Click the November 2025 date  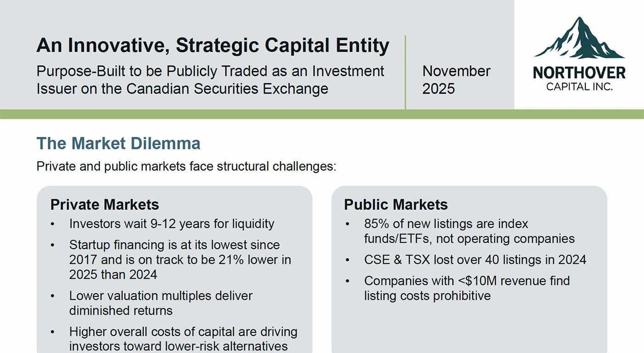point(456,80)
